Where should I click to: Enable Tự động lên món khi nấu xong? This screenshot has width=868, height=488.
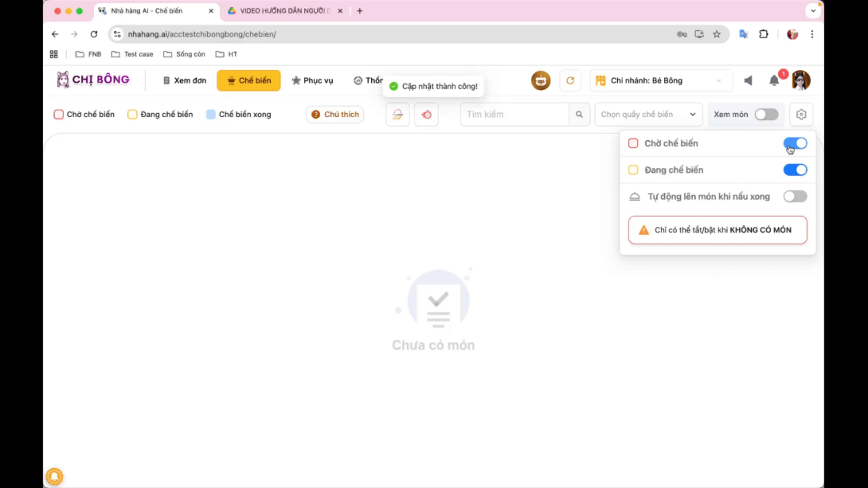(795, 197)
